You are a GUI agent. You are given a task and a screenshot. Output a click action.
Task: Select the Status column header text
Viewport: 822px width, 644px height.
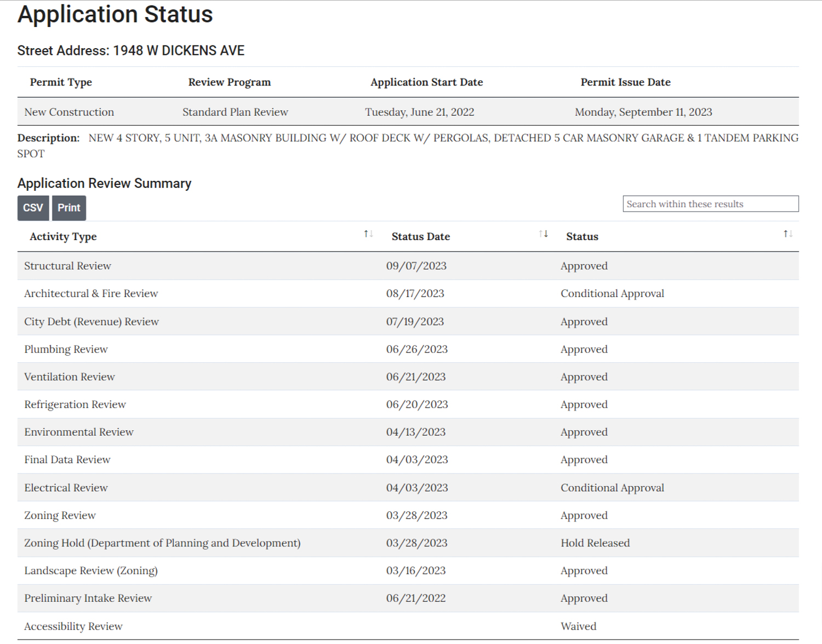(x=582, y=237)
